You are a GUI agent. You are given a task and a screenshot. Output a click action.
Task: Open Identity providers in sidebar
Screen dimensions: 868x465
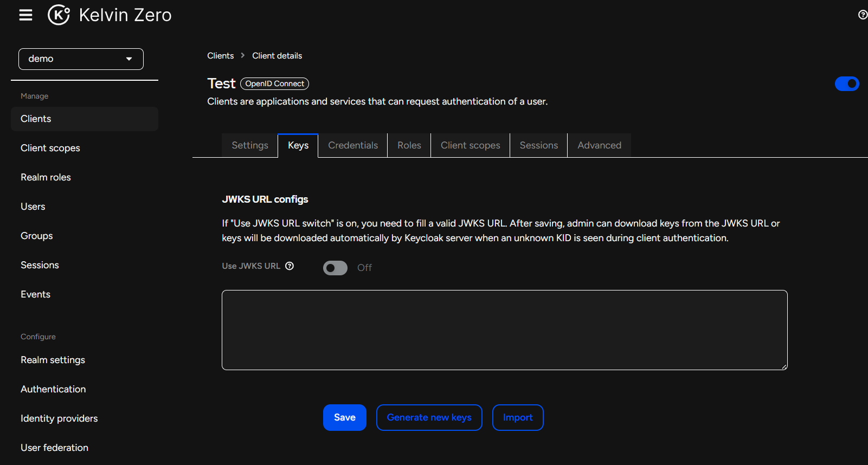point(59,418)
